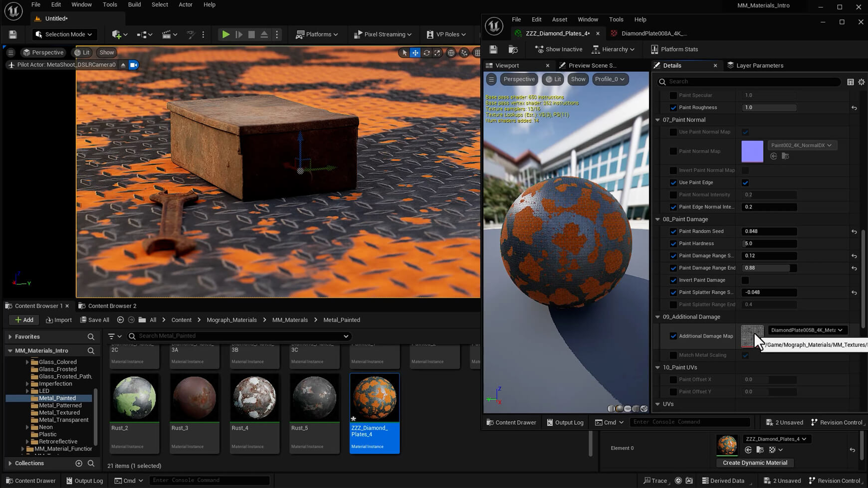
Task: Collapse the 08_Paint Damage section
Action: [x=657, y=219]
